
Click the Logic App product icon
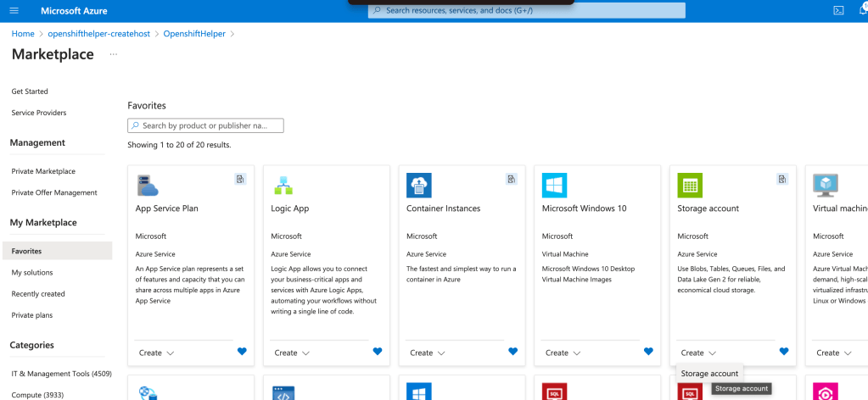click(283, 186)
